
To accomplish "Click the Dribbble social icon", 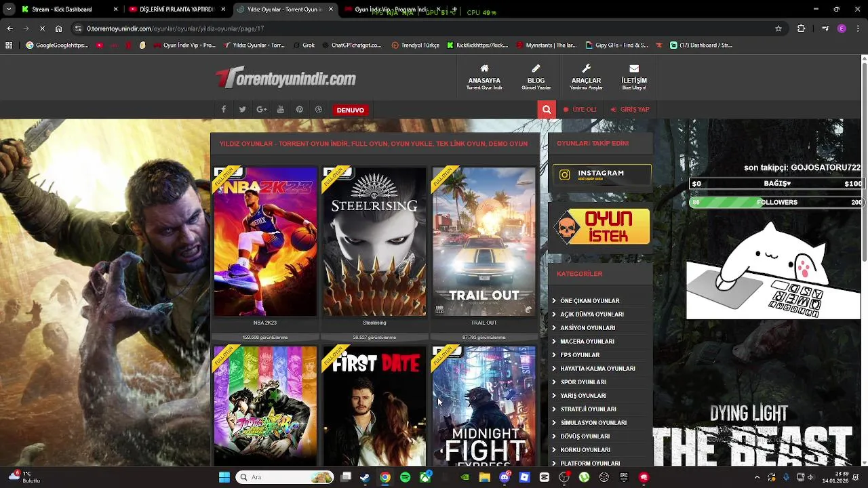I will [x=318, y=109].
